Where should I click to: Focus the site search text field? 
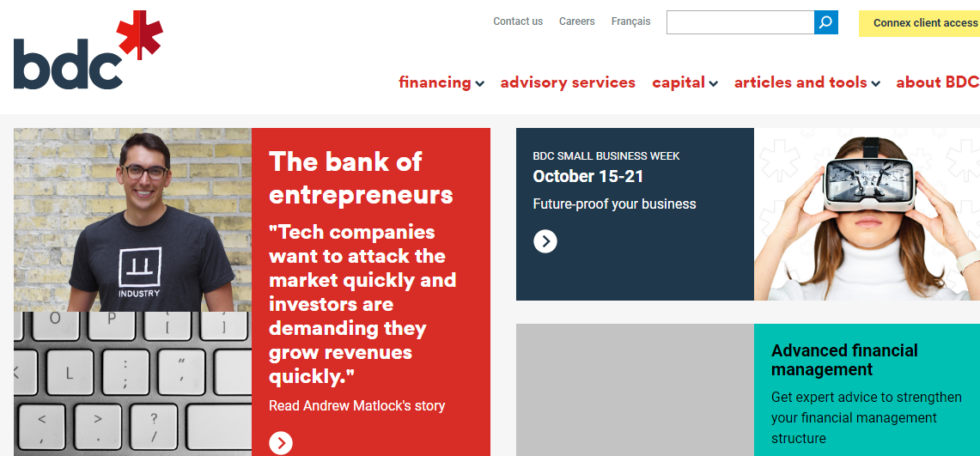(x=740, y=22)
